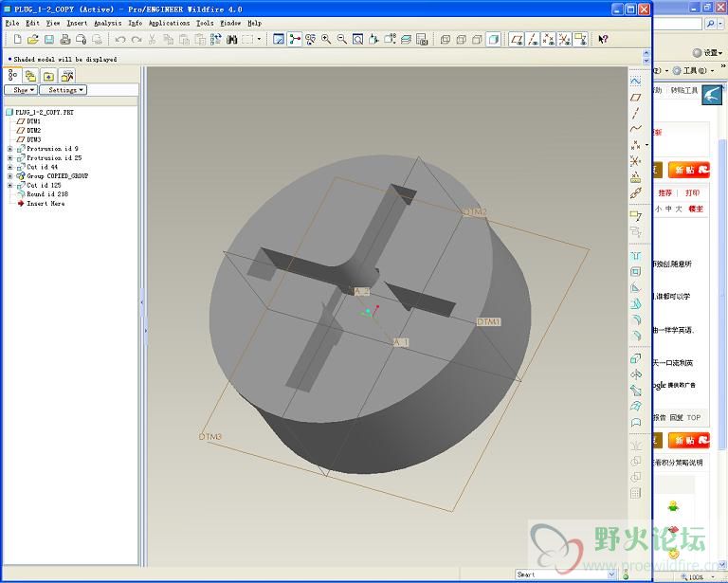
Task: Click the Regenerate model icon
Action: click(215, 40)
